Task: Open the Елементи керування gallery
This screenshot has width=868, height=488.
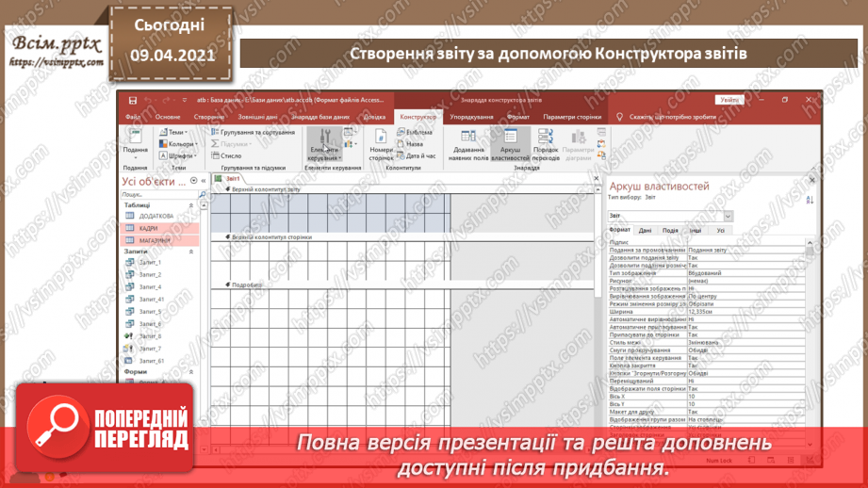Action: click(324, 145)
